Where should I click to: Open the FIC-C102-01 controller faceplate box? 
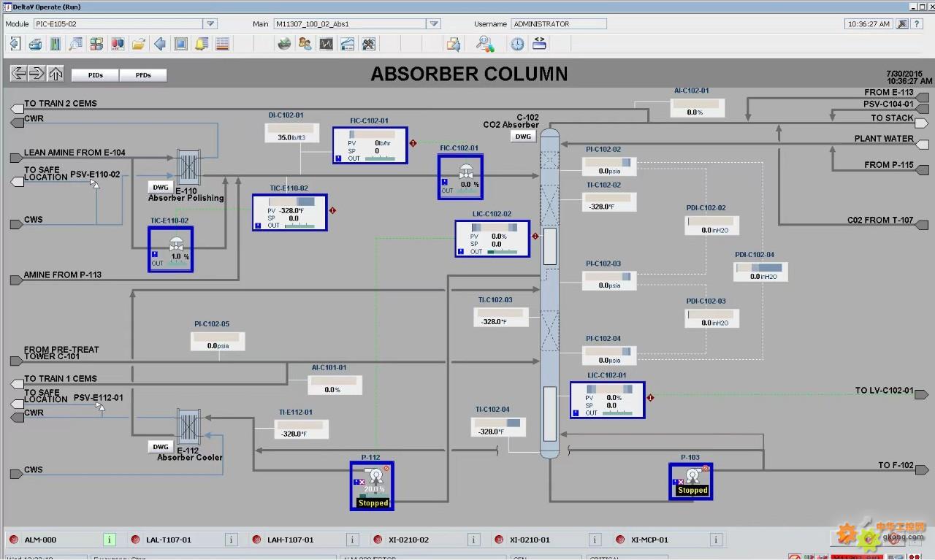click(370, 145)
